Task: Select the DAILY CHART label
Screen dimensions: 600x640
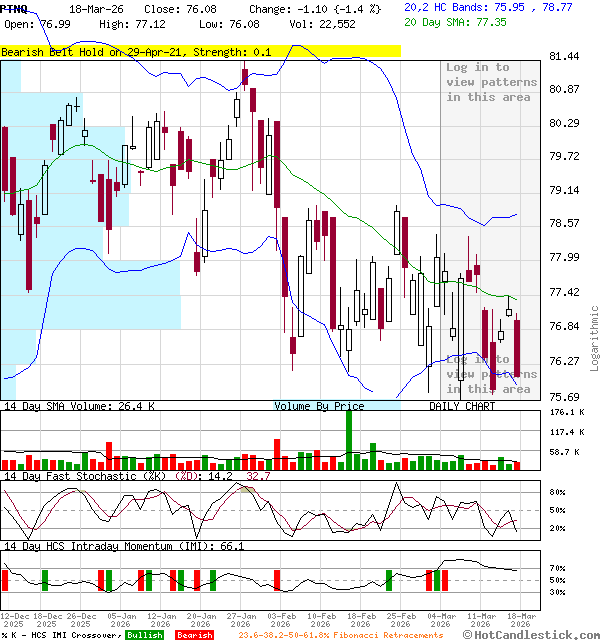Action: 462,406
